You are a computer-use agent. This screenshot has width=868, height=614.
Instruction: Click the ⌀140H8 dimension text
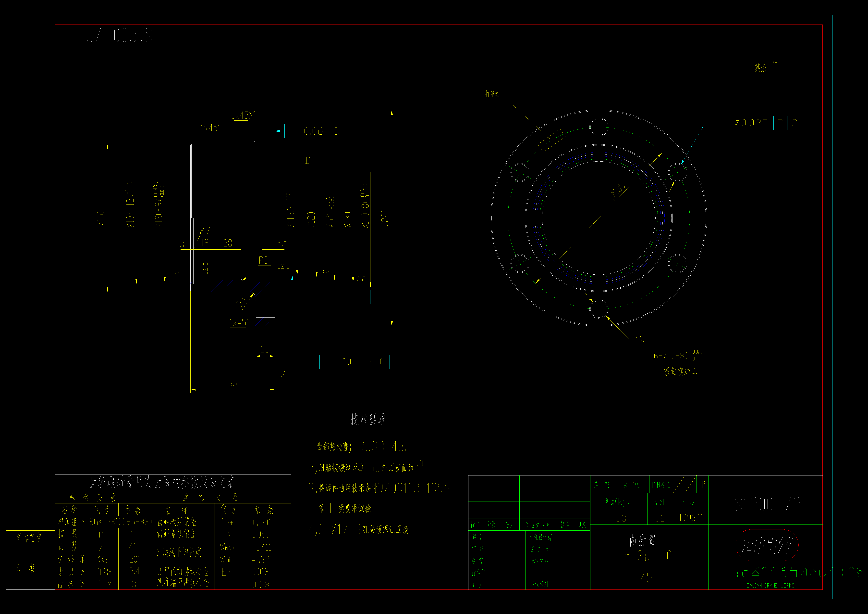365,206
